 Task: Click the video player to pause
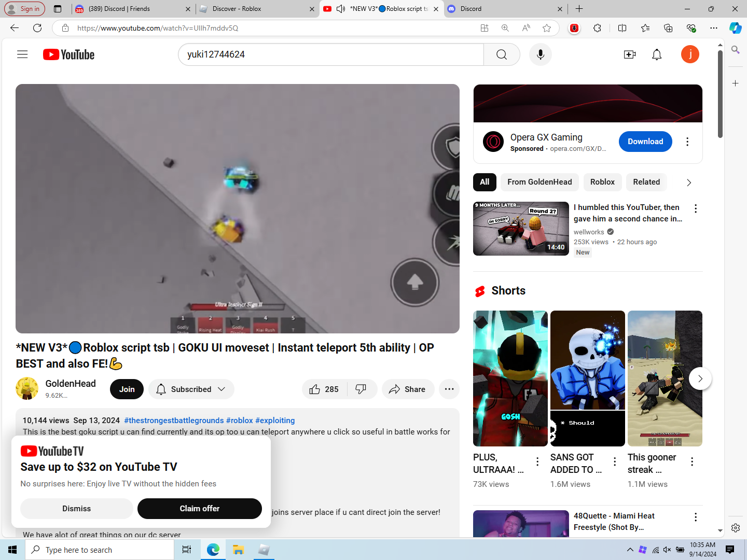[x=238, y=208]
